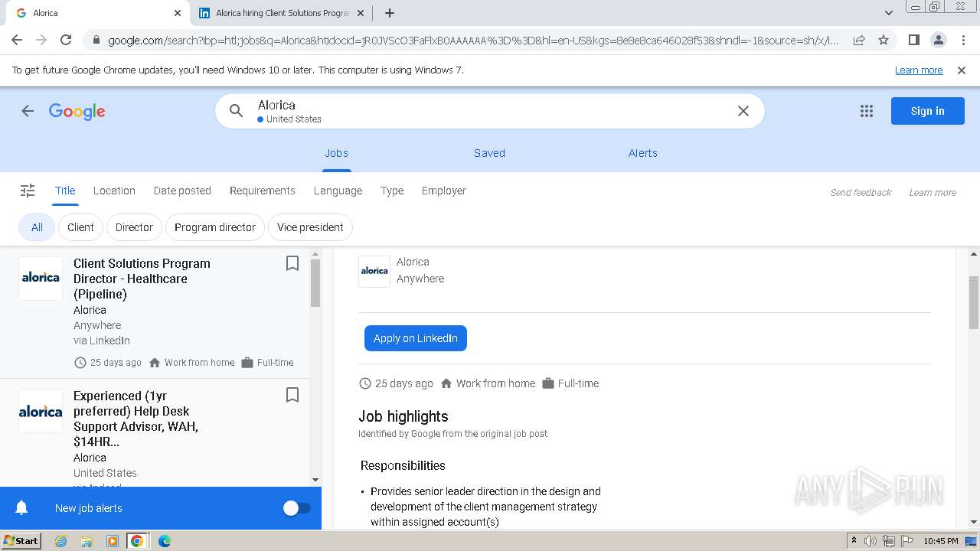Open the Windows Start menu
980x551 pixels.
pos(21,540)
